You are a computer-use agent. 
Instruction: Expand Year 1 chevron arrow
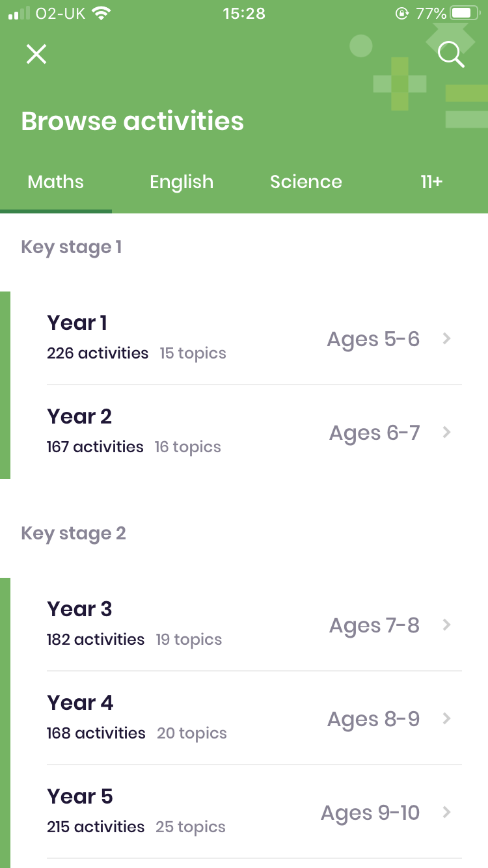(x=446, y=338)
